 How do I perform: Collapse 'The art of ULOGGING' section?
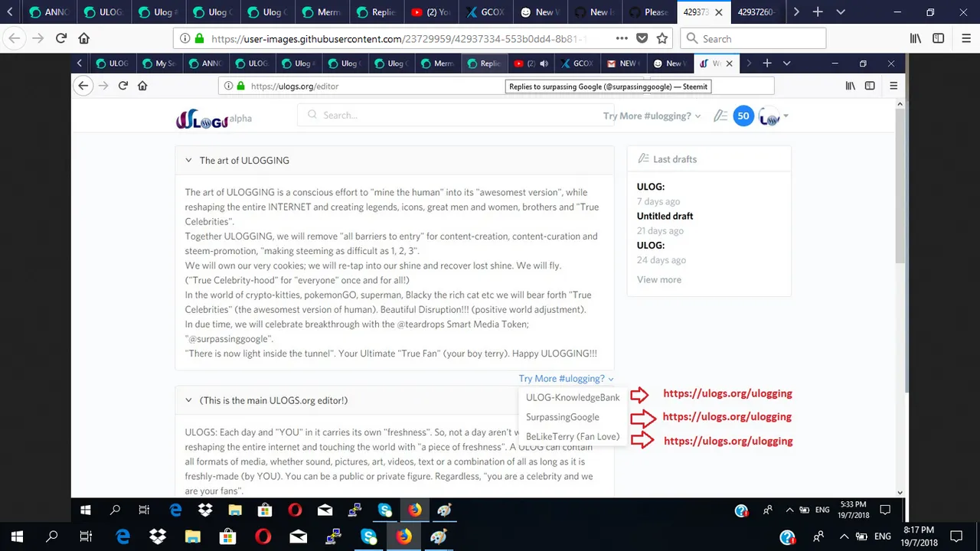point(188,160)
